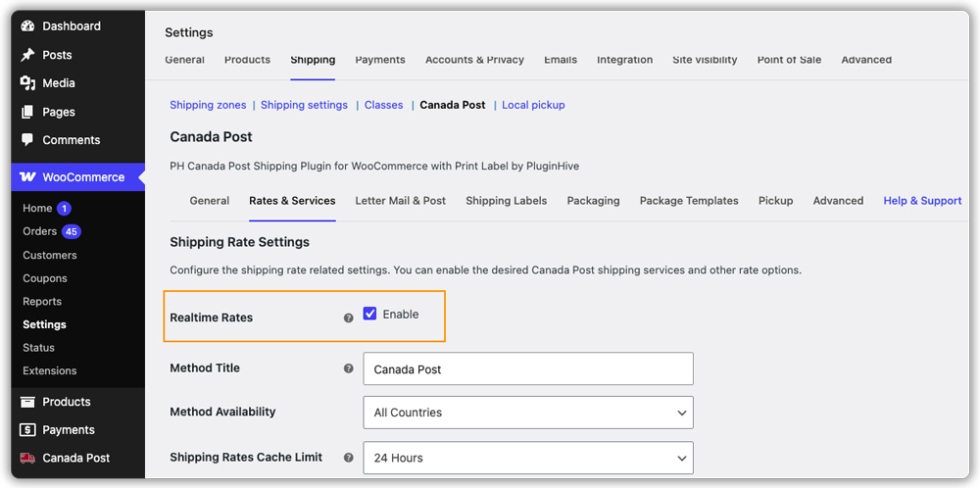Open the Status submenu item
This screenshot has width=980, height=488.
[x=39, y=348]
